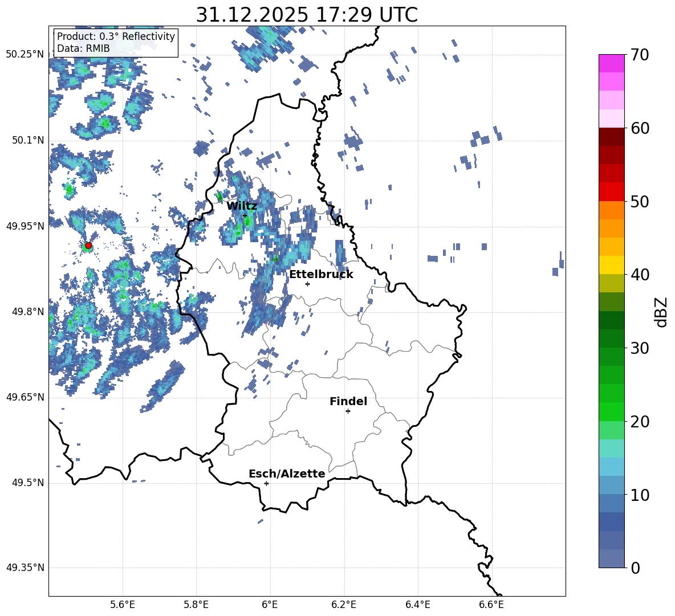Click the Ettelbruck cross marker

(x=307, y=284)
